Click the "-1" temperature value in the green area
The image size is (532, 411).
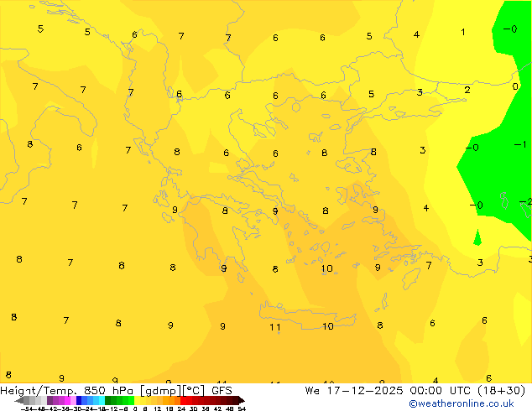point(520,145)
